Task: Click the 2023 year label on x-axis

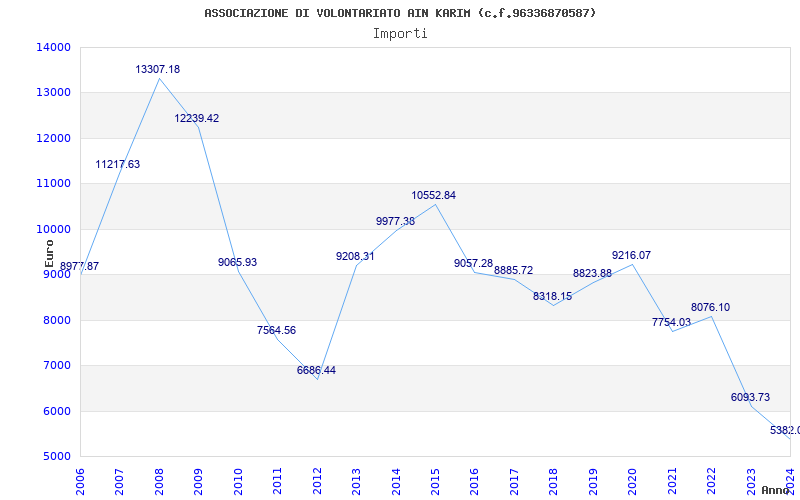Action: [751, 481]
